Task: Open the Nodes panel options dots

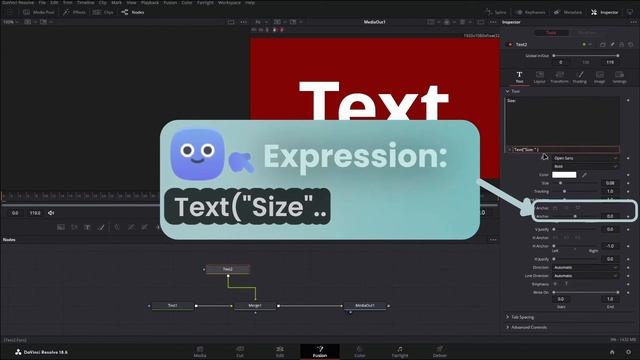Action: [493, 240]
